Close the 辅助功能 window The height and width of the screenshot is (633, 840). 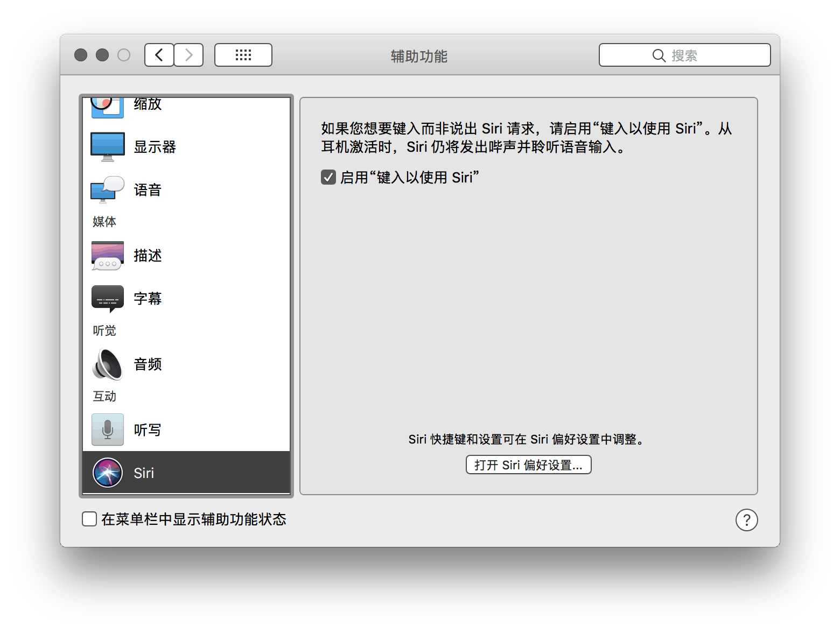click(81, 55)
